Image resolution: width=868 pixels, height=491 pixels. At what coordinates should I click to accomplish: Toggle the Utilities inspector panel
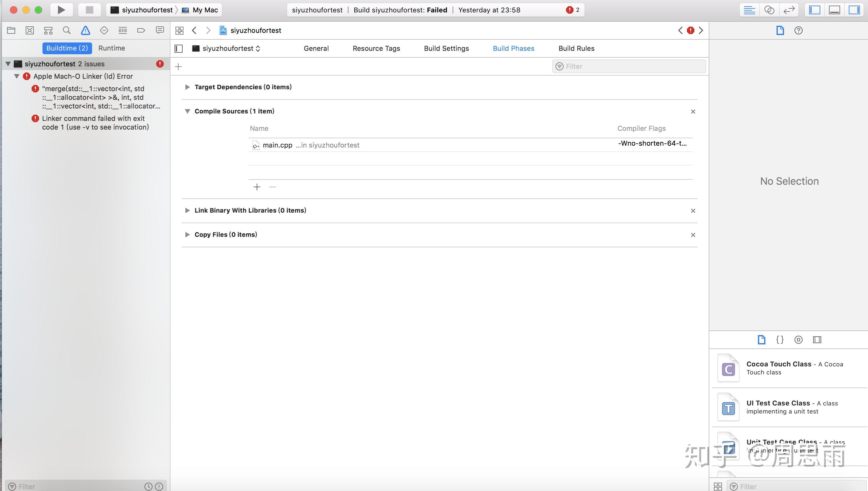tap(854, 10)
